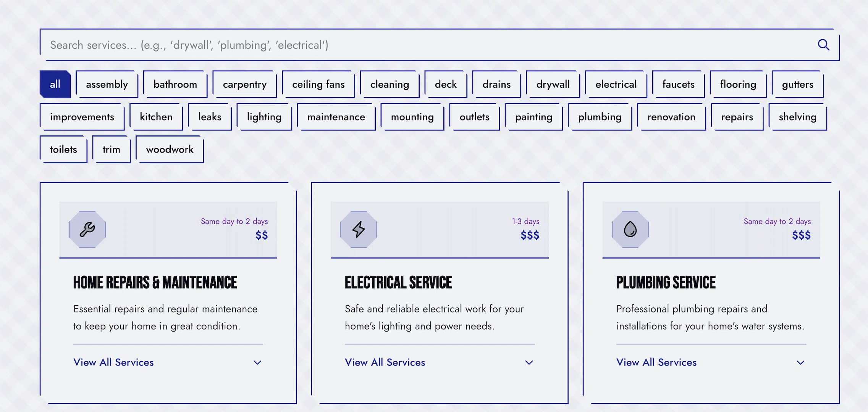The image size is (868, 412).
Task: Enable the drywall category filter
Action: 553,84
